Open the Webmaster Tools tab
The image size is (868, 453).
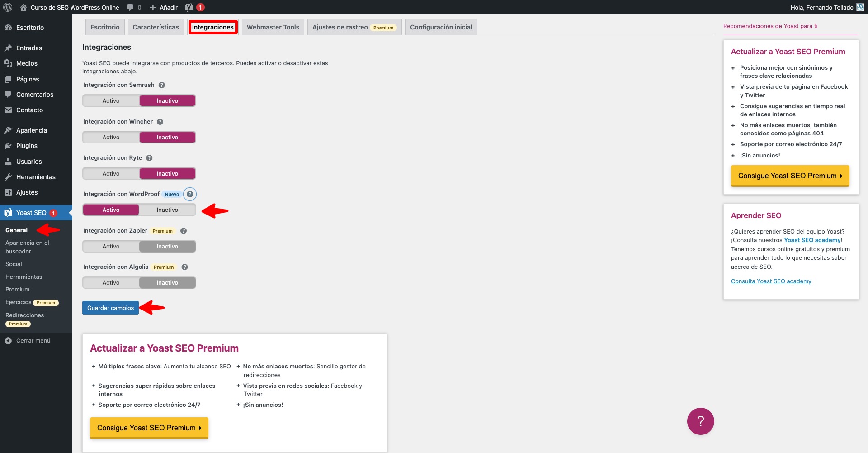[273, 27]
